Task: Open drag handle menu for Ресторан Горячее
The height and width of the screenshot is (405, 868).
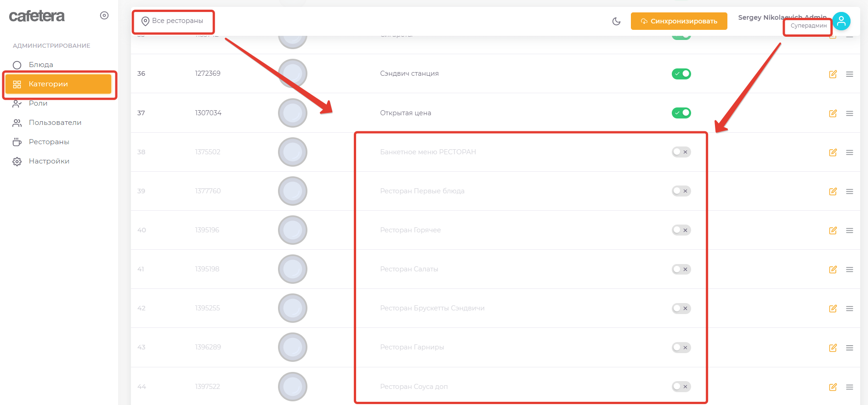Action: 849,231
